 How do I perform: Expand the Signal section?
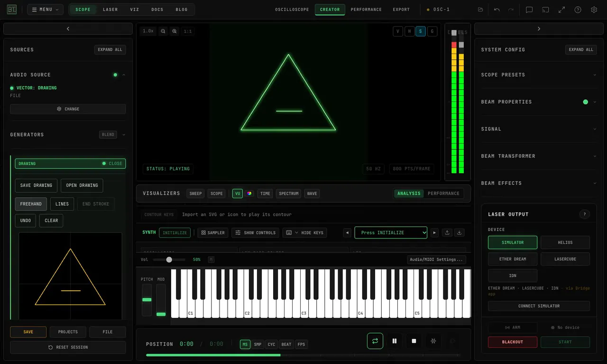[539, 129]
